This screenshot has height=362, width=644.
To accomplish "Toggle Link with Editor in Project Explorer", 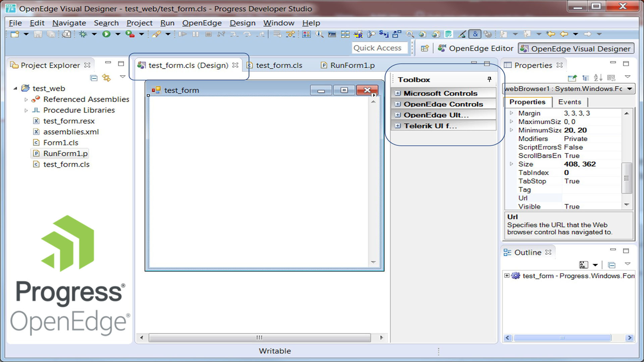I will point(107,78).
